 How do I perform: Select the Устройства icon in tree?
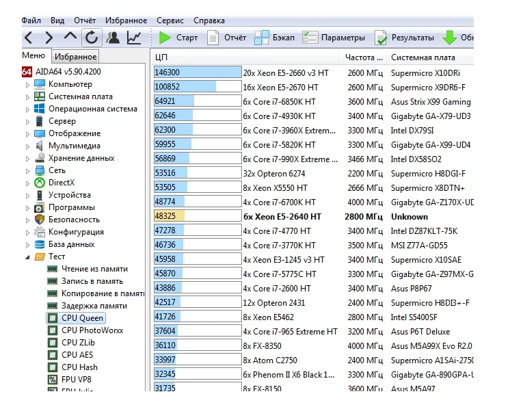(x=40, y=195)
